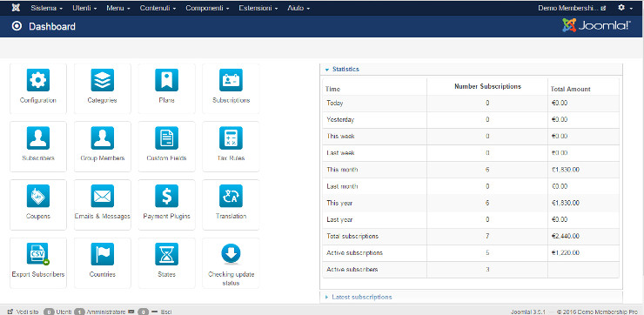Open the Custom Fields document icon
The image size is (644, 315).
tap(166, 138)
